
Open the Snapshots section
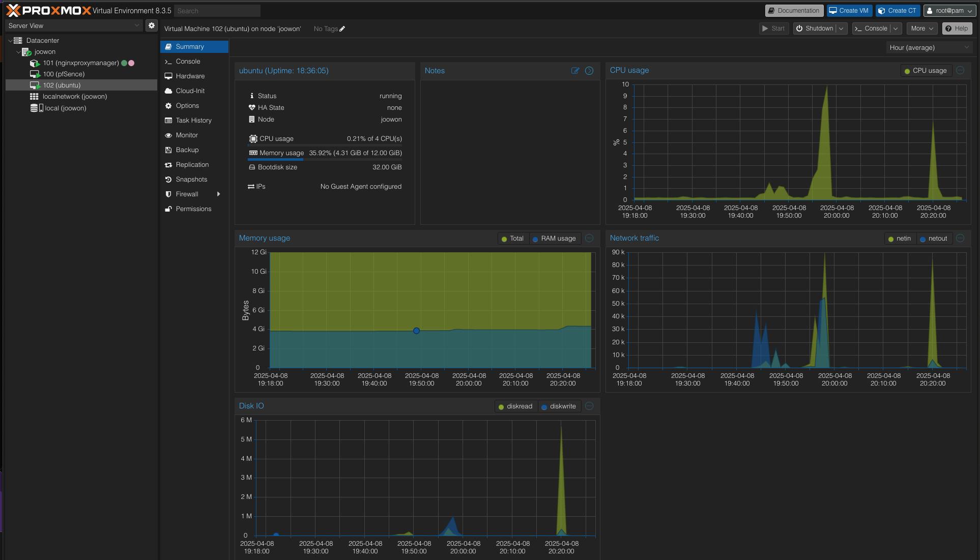191,180
